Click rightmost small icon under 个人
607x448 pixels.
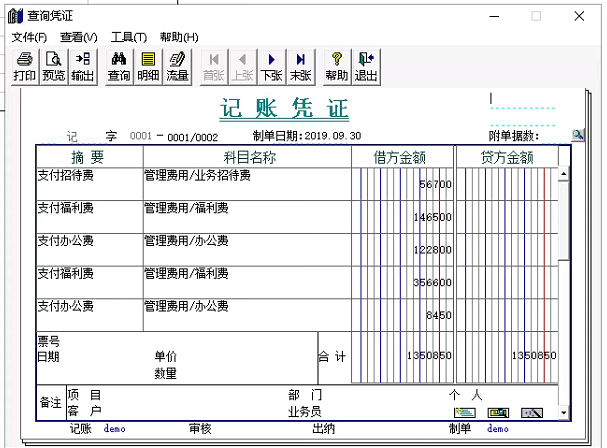click(532, 413)
